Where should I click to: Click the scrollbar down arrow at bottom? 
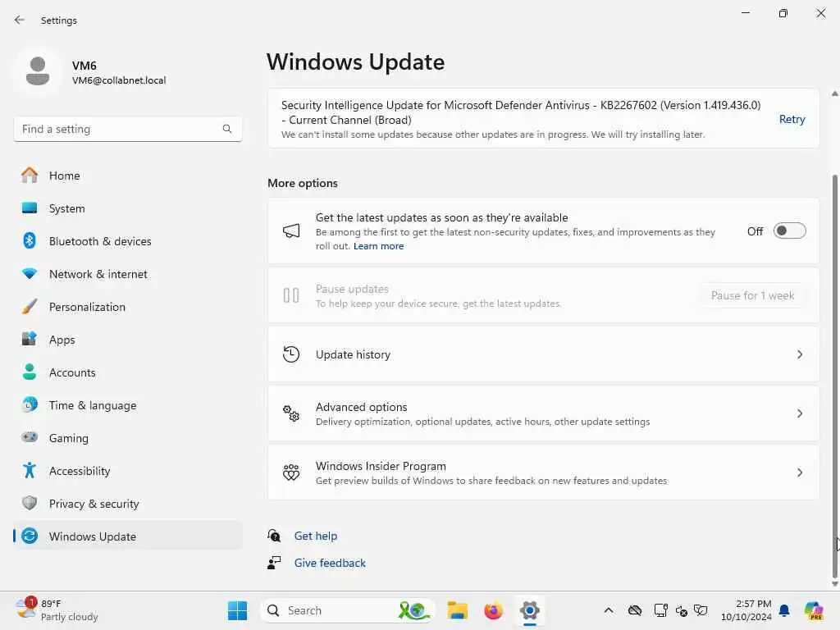(834, 583)
